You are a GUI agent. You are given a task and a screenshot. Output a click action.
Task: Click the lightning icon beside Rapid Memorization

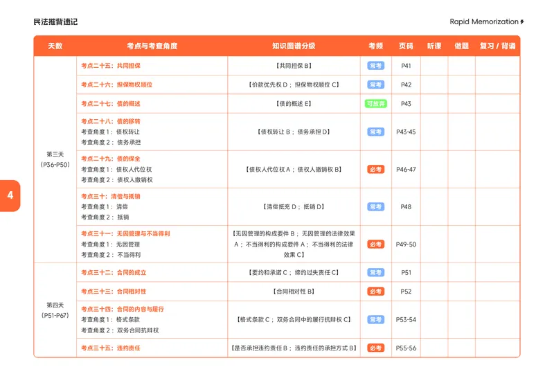tap(522, 22)
